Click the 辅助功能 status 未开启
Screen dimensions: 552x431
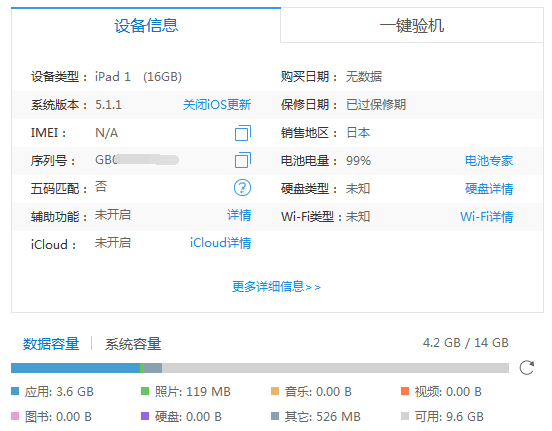point(113,215)
